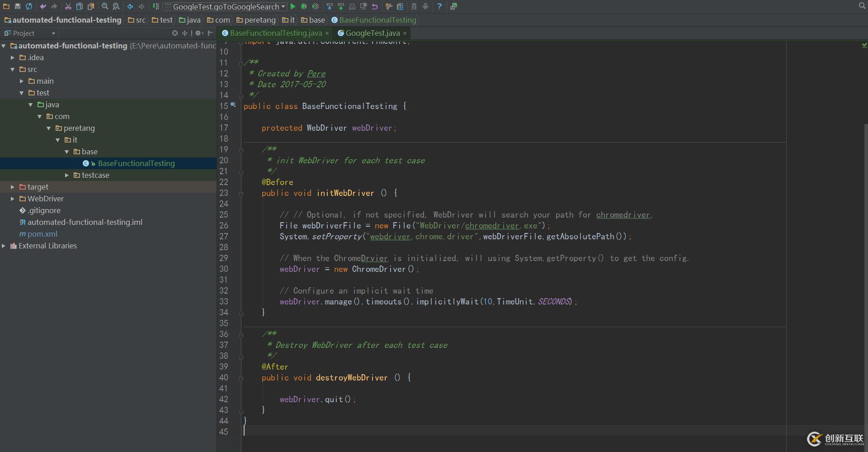Click Collapse All icon in Project panel
The image size is (868, 452).
tap(184, 33)
